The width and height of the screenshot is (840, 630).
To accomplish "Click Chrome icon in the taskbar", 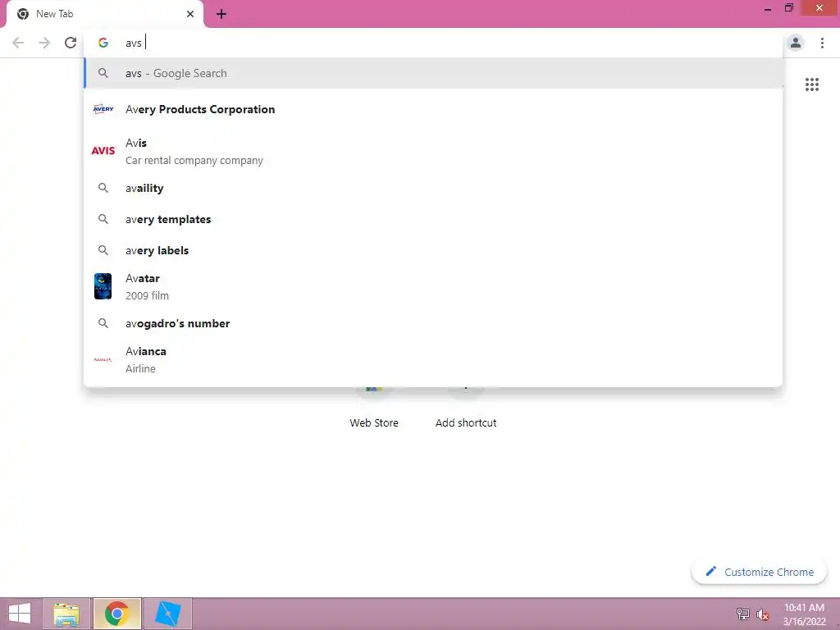I will point(117,614).
